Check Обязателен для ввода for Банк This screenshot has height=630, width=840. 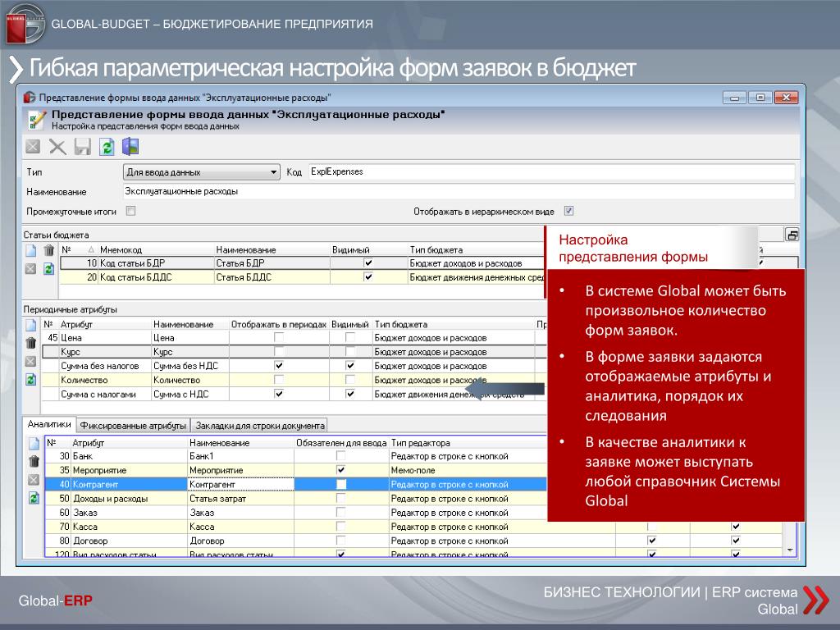340,456
